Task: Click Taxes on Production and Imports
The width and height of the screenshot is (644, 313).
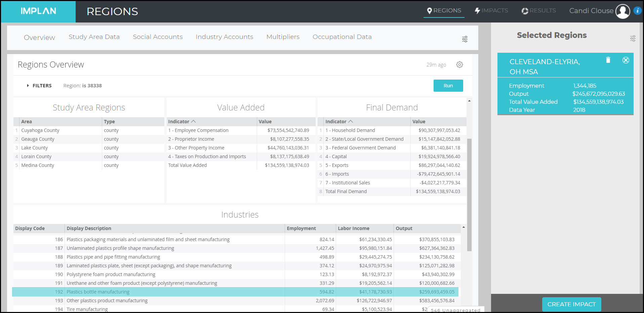Action: pyautogui.click(x=207, y=156)
